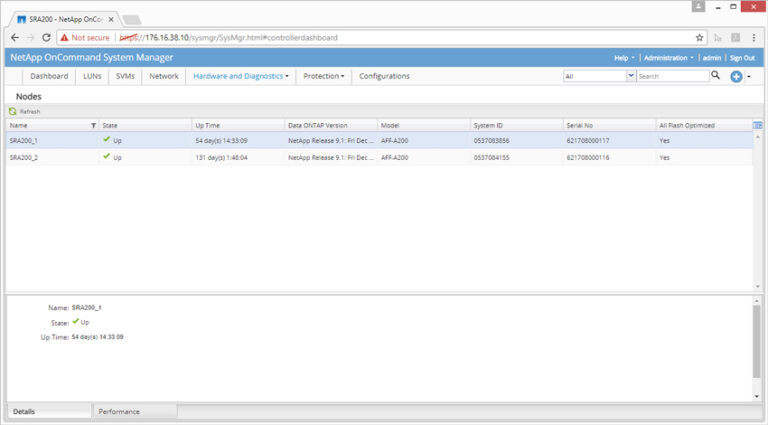Click the second extension icon right of star
The width and height of the screenshot is (768, 425).
735,38
